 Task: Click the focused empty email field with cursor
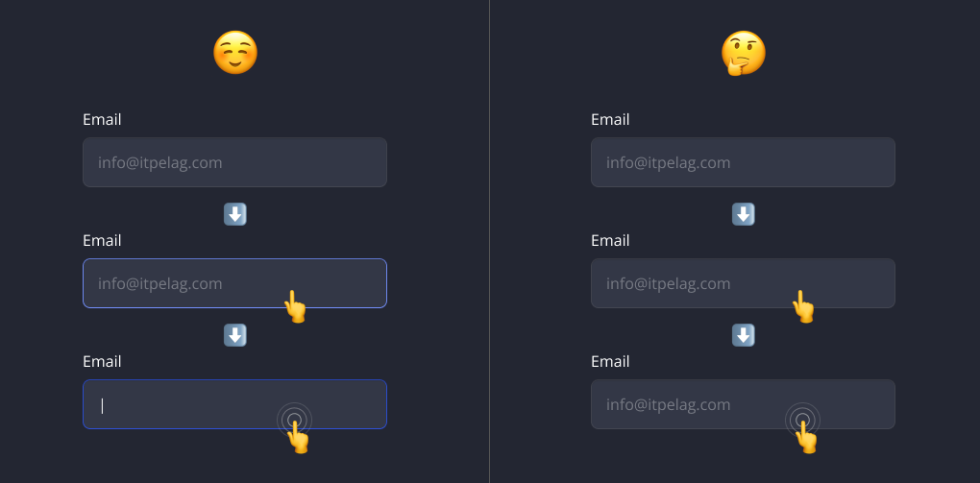pos(235,404)
